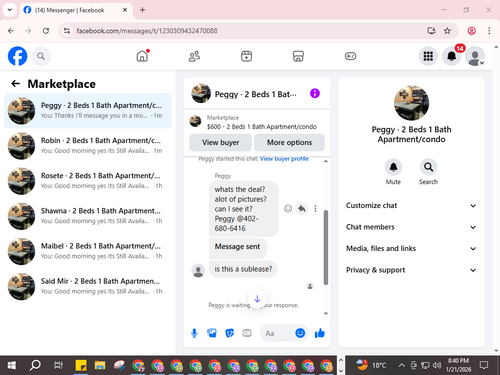Viewport: 500px width, 375px height.
Task: Bookmark this page star icon
Action: [x=447, y=31]
